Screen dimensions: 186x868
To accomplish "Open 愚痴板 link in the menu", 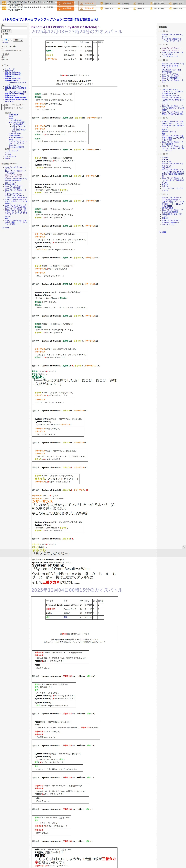I will point(11,139).
